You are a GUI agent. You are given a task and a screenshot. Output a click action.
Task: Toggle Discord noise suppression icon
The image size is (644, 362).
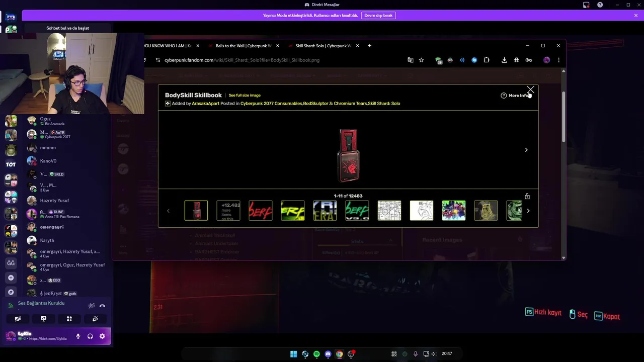tap(91, 305)
